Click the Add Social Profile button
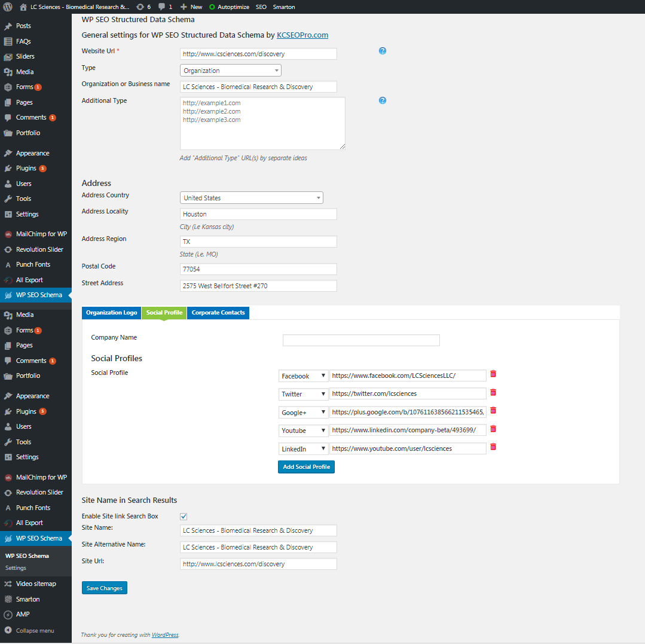645x644 pixels. (x=307, y=467)
